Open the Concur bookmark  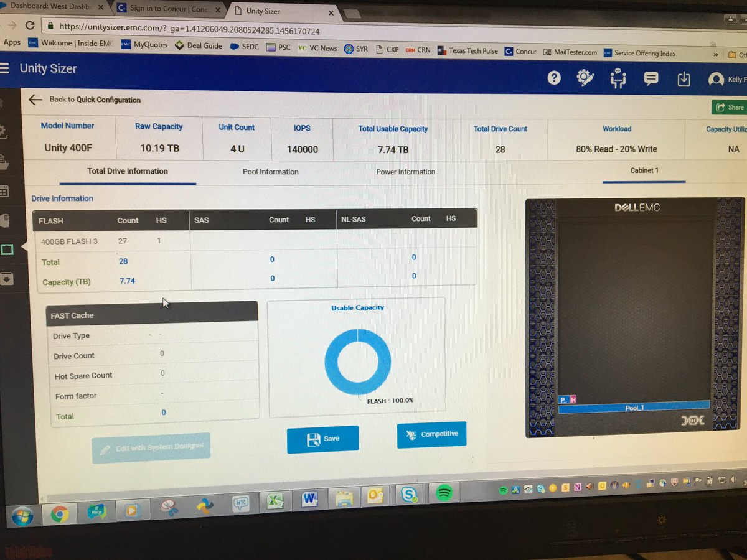(x=520, y=52)
